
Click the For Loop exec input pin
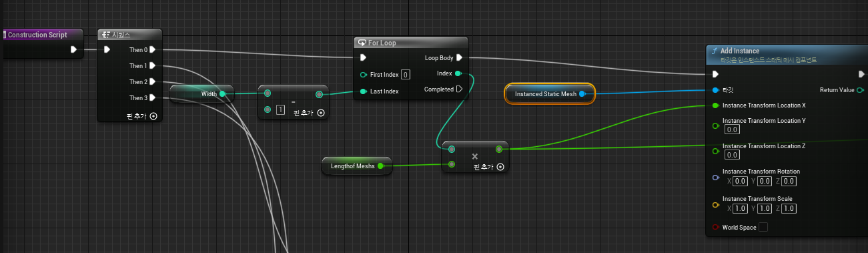pos(363,57)
